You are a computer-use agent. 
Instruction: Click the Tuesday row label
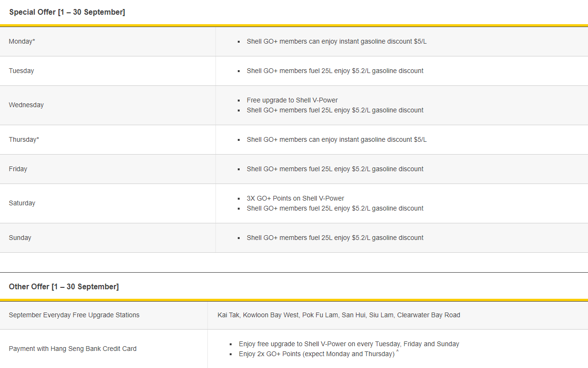pos(21,71)
